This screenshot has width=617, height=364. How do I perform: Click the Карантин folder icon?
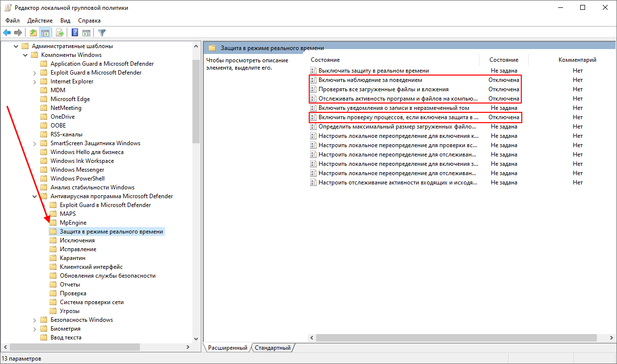tap(53, 258)
